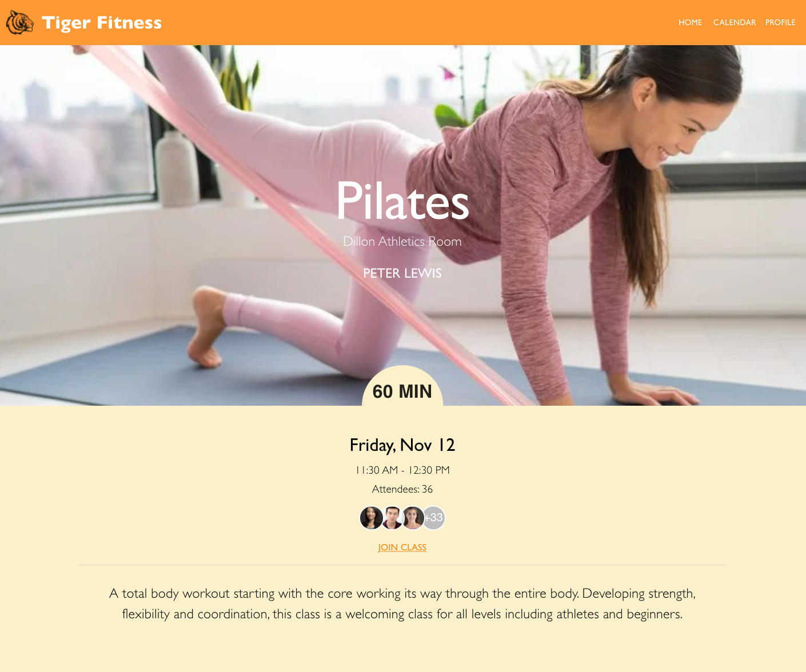This screenshot has width=806, height=672.
Task: Click the +33 more attendees badge
Action: (x=434, y=518)
